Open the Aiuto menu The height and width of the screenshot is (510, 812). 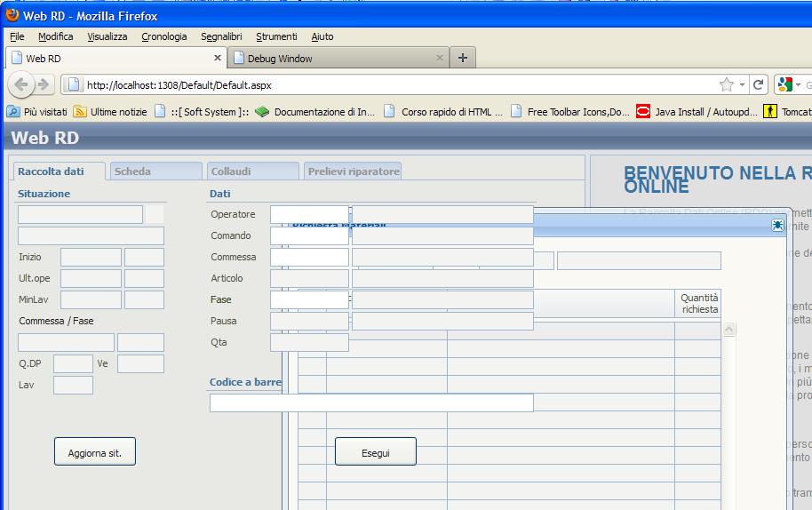pyautogui.click(x=322, y=36)
